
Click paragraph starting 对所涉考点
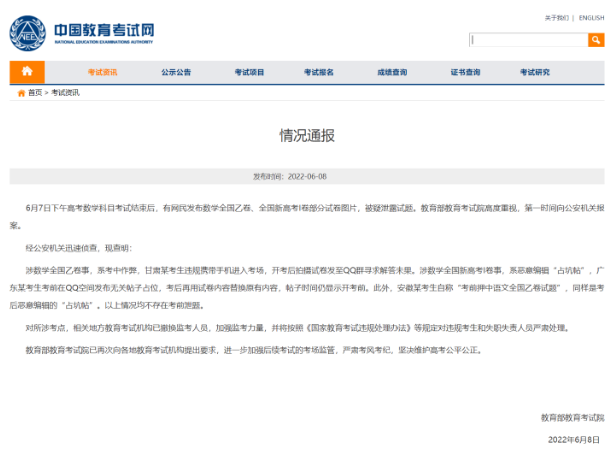pyautogui.click(x=297, y=328)
